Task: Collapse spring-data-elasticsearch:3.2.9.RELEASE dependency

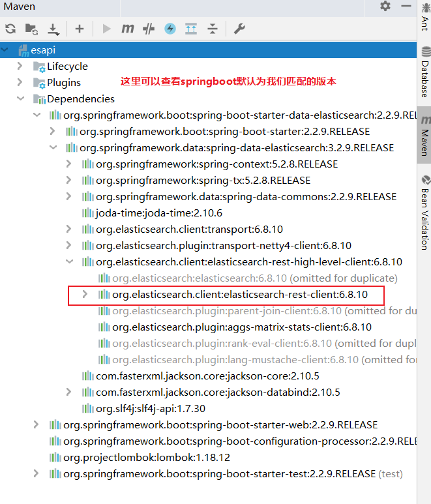Action: tap(53, 147)
